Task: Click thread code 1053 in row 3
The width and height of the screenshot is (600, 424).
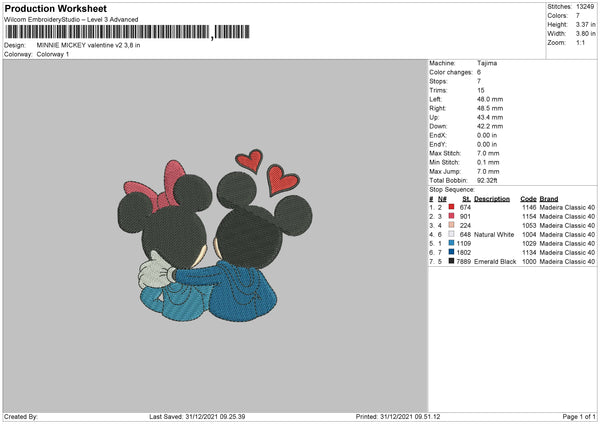Action: [x=529, y=225]
